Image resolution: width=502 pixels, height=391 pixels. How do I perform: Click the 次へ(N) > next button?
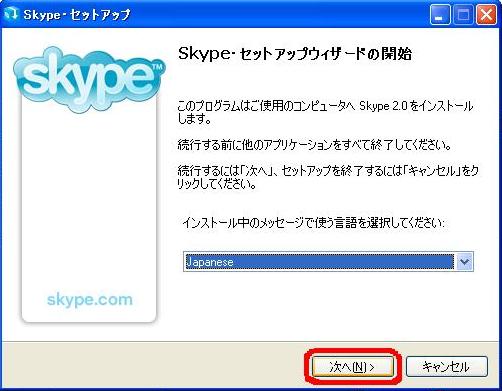click(x=353, y=367)
